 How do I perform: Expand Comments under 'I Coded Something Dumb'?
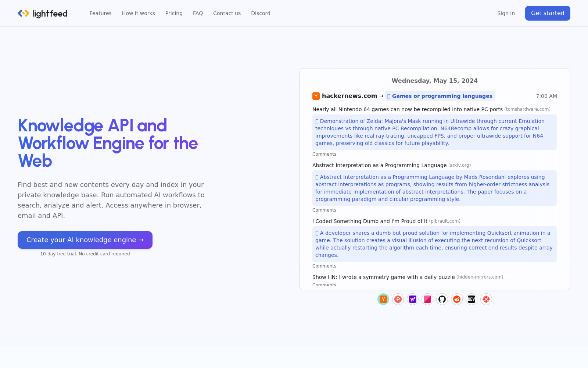324,266
